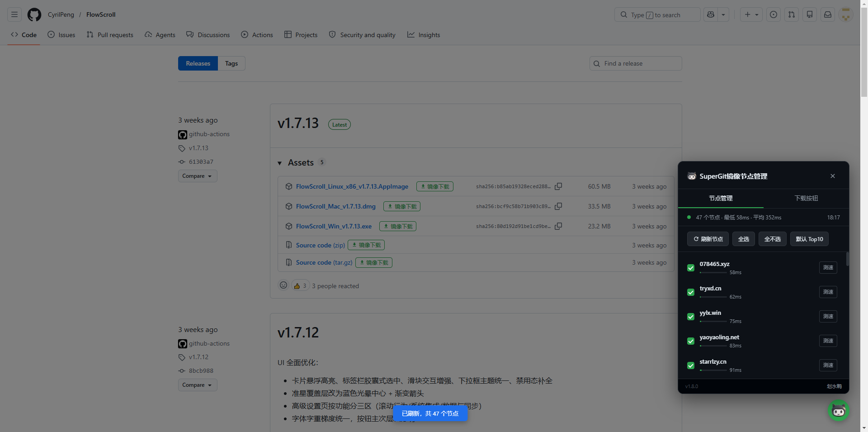Click the 全选 select all button

point(744,239)
